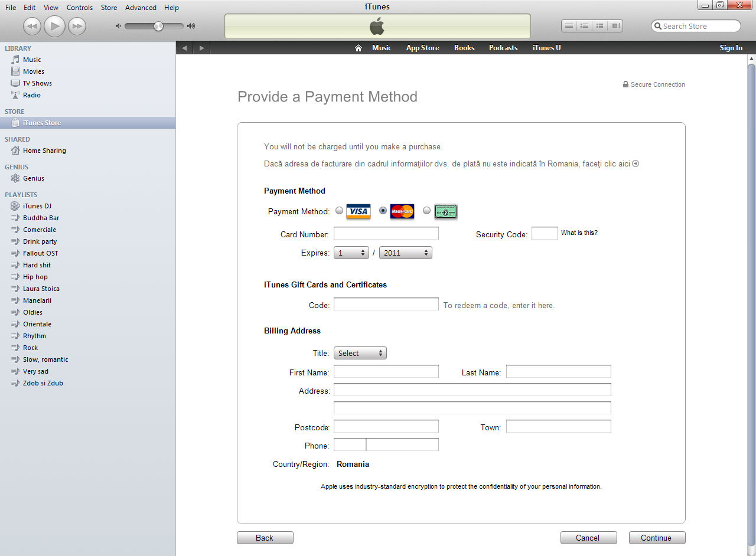Switch to Song List view icon

point(569,26)
